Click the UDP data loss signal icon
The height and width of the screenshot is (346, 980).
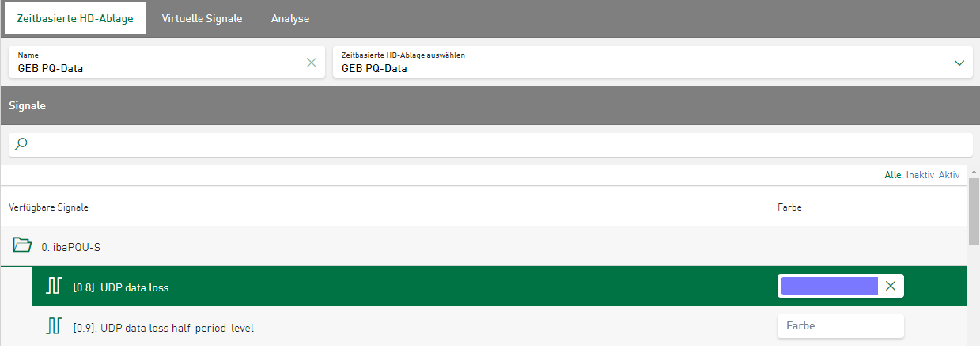coord(54,287)
